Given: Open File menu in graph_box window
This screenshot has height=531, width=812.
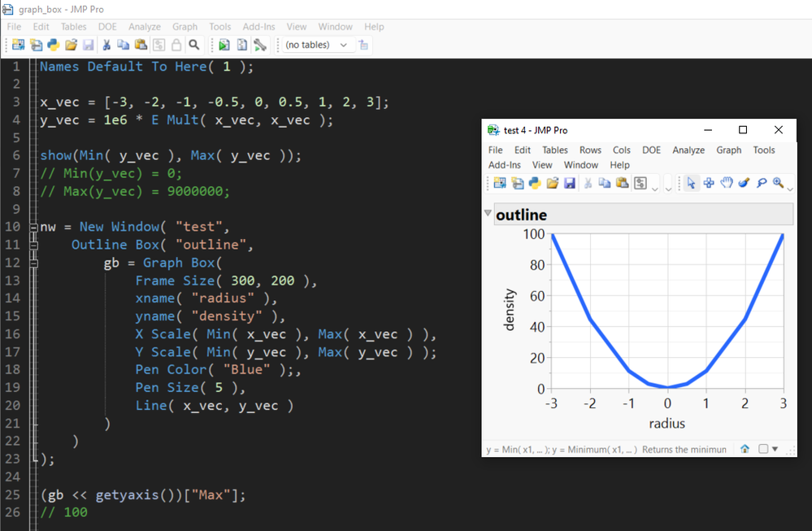Looking at the screenshot, I should tap(14, 27).
